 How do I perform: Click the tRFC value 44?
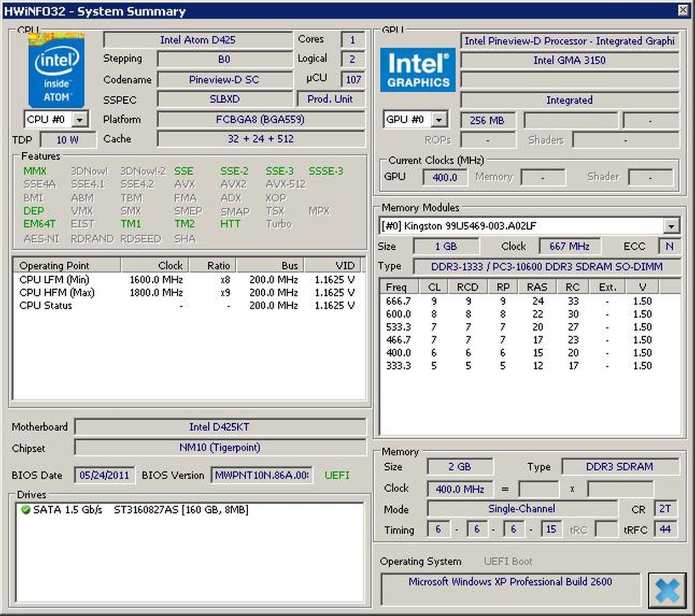coord(665,529)
